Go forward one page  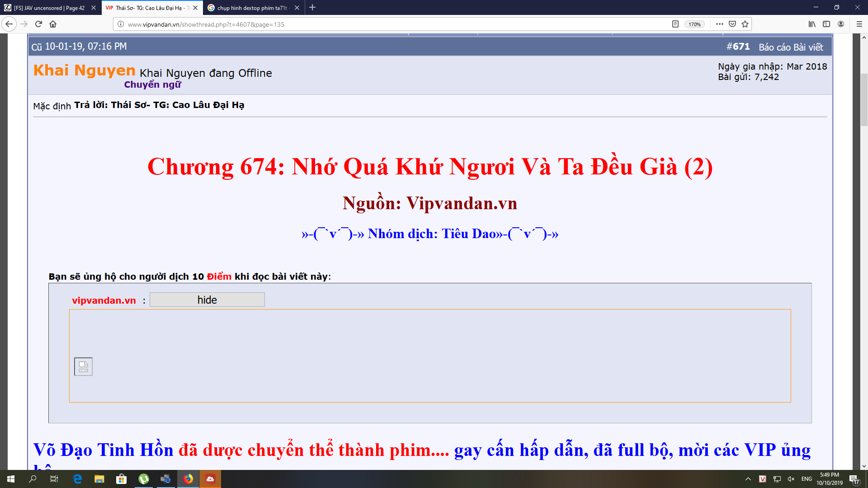[x=24, y=24]
